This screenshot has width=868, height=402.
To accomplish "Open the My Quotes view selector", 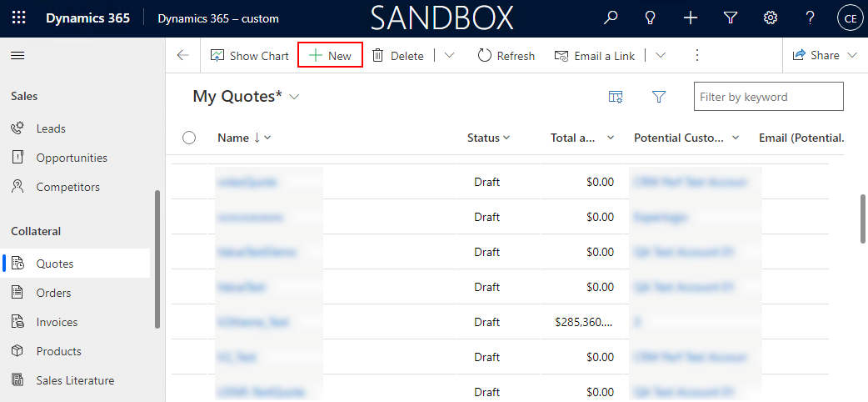I will tap(246, 97).
